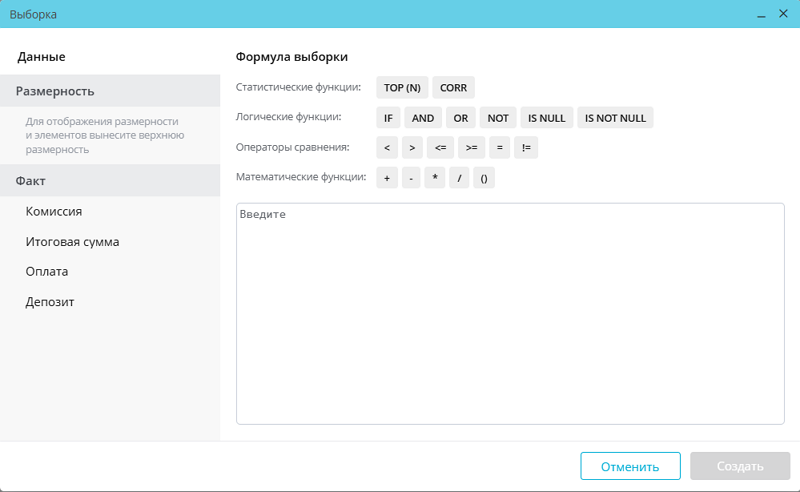The width and height of the screenshot is (800, 492).
Task: Insert the greater-than-or-equal operator
Action: click(471, 148)
